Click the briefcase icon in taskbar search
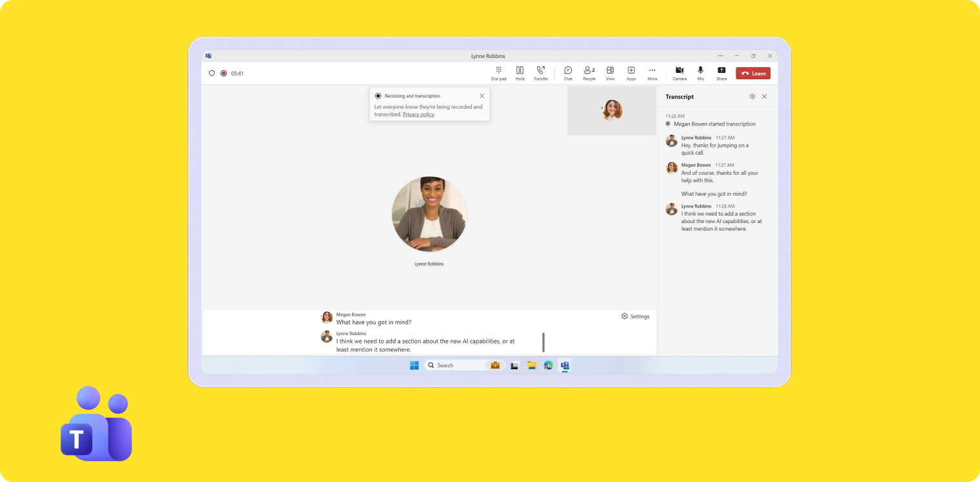The height and width of the screenshot is (482, 980). tap(495, 365)
